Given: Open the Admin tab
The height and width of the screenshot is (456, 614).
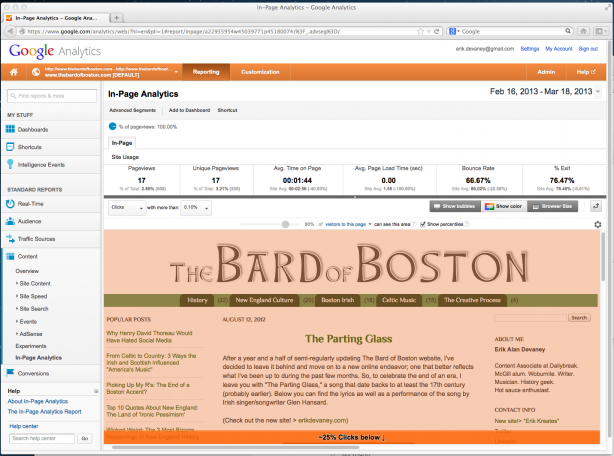Looking at the screenshot, I should 546,72.
